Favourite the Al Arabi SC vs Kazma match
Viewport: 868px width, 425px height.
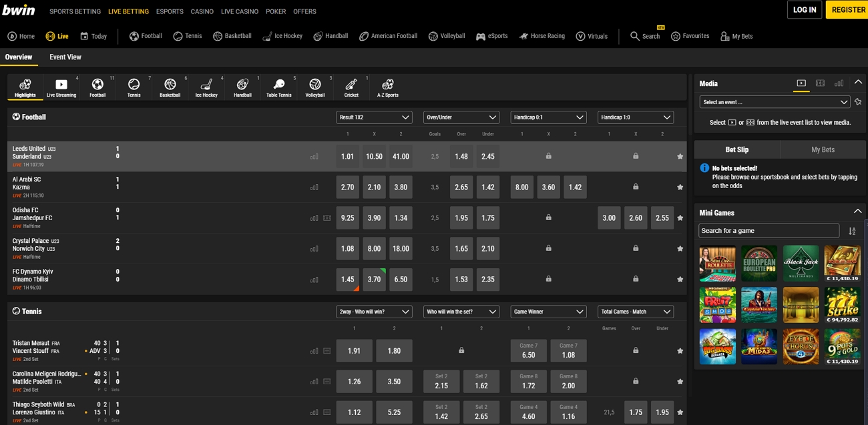tap(680, 187)
